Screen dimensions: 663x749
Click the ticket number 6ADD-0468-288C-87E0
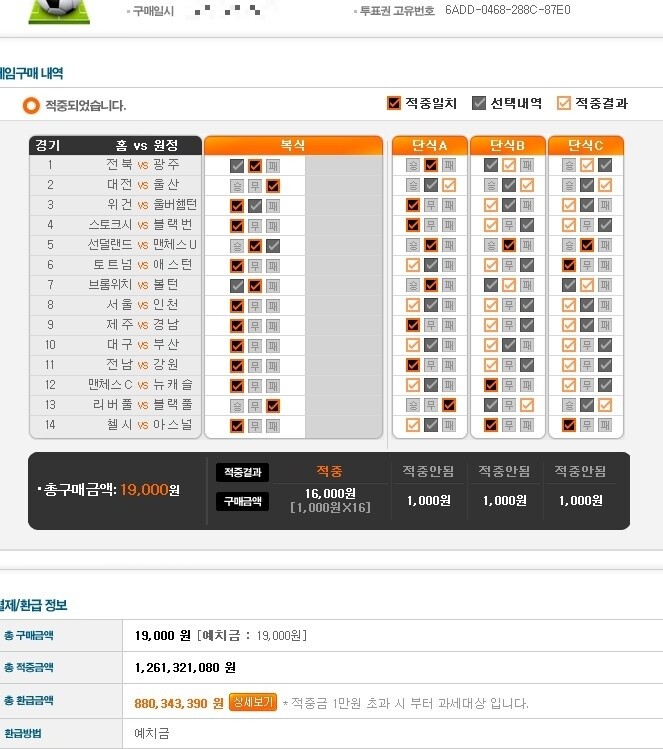[x=508, y=10]
